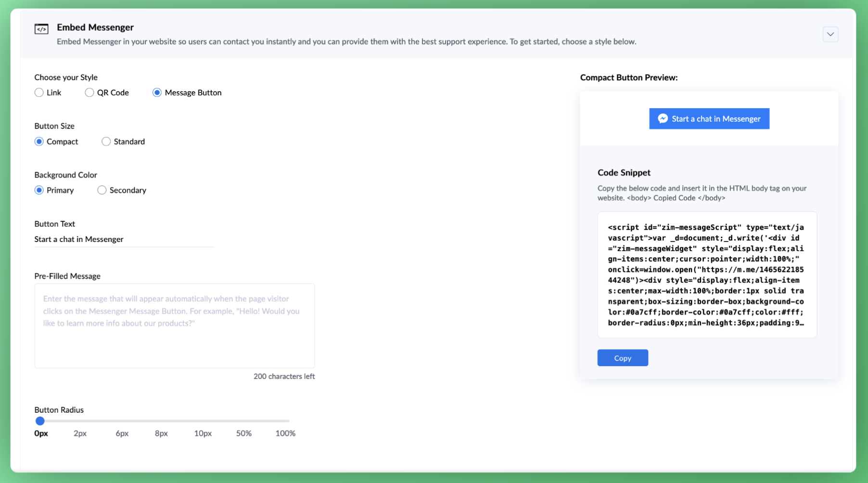This screenshot has width=868, height=483.
Task: Click inside the code snippet box
Action: coord(707,275)
